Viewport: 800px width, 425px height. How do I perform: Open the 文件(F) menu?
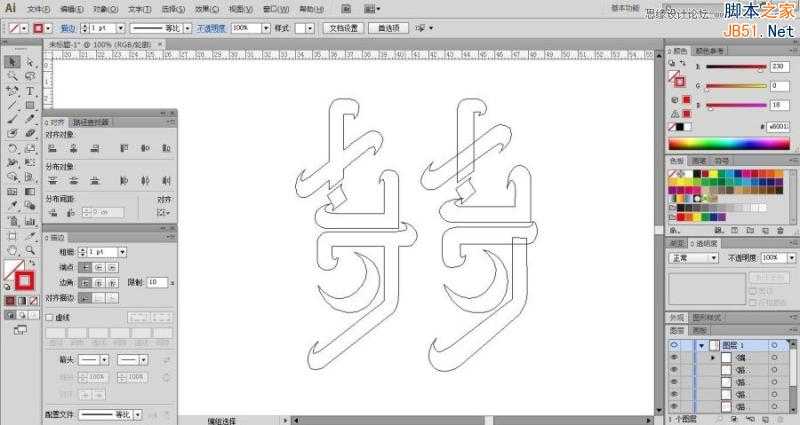(x=38, y=9)
